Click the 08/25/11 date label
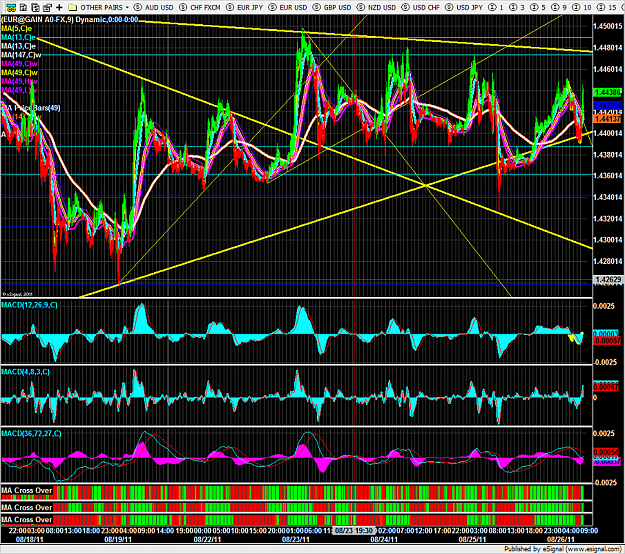The width and height of the screenshot is (625, 554). 472,539
